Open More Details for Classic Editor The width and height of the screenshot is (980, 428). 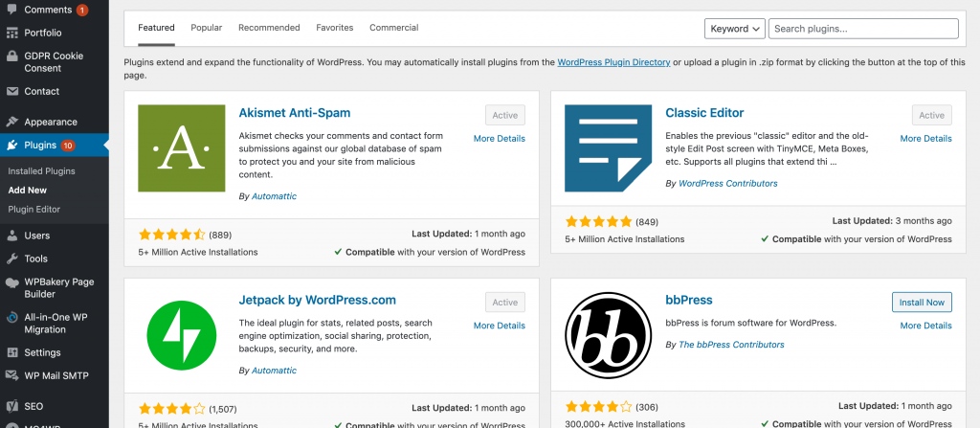pyautogui.click(x=926, y=139)
